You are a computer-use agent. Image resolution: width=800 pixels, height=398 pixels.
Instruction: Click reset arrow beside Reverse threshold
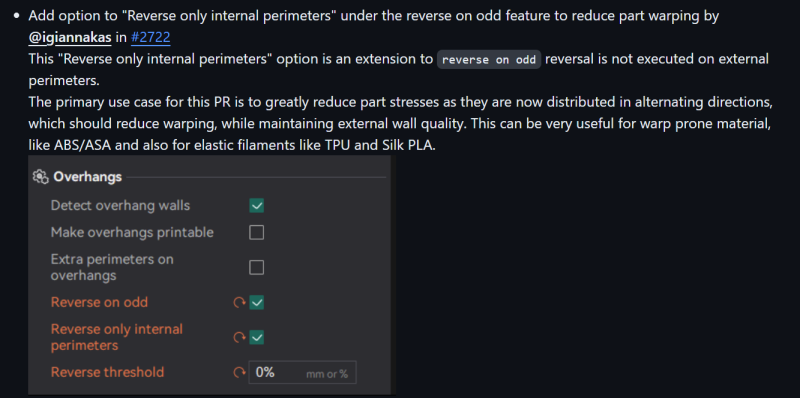(239, 372)
